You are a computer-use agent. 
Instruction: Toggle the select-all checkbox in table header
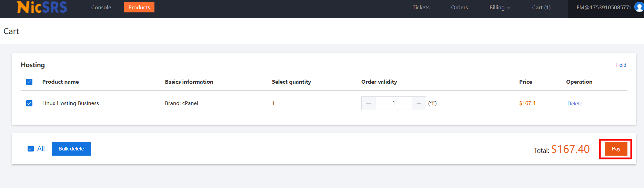pyautogui.click(x=29, y=82)
